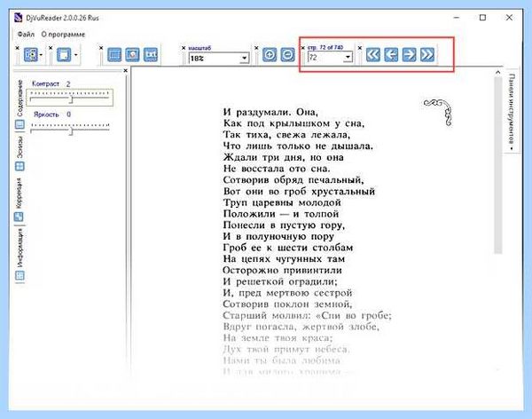532x419 pixels.
Task: Click the page number field showing 72
Action: [325, 57]
